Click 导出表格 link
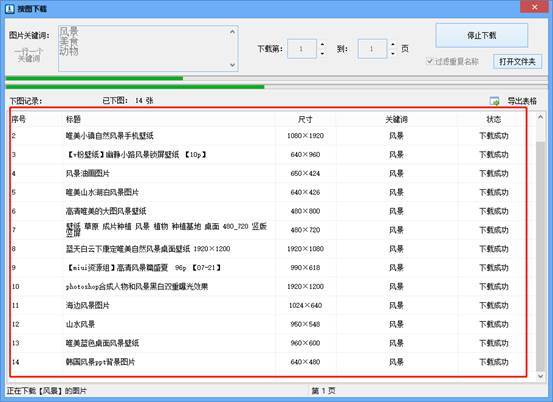The width and height of the screenshot is (553, 402). [x=522, y=101]
